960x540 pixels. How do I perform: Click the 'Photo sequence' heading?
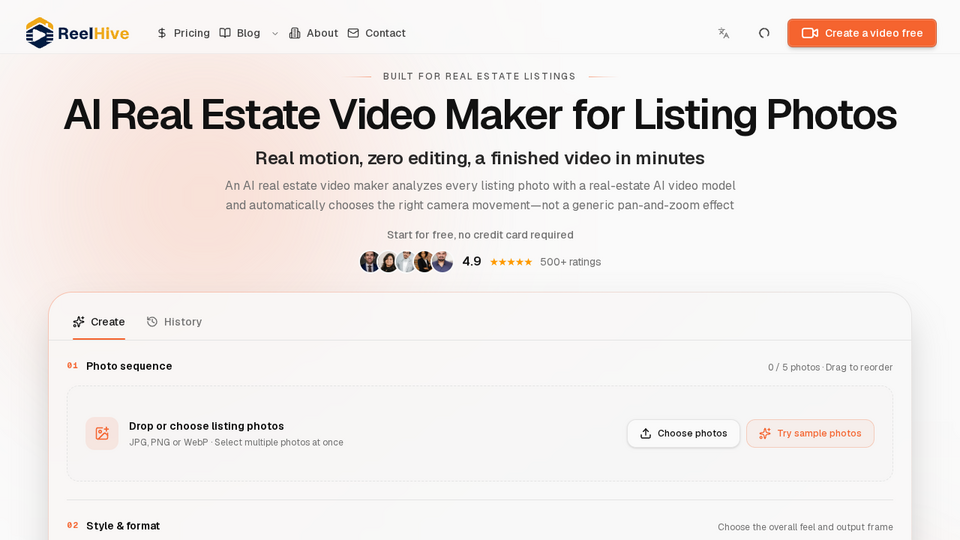[129, 366]
